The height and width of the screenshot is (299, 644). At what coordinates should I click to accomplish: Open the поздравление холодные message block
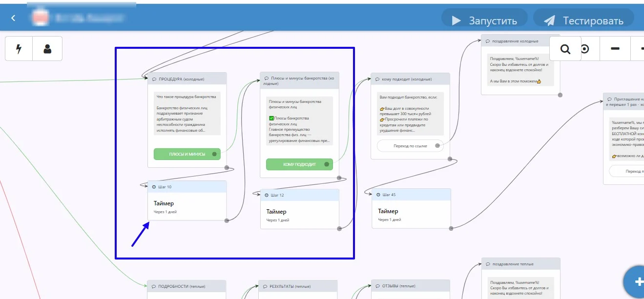[520, 64]
